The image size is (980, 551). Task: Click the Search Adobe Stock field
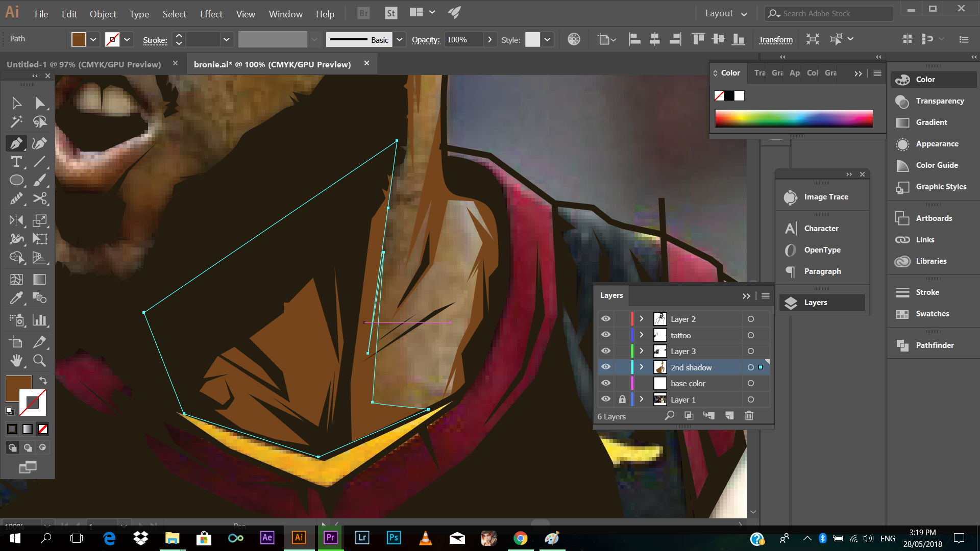click(x=829, y=13)
